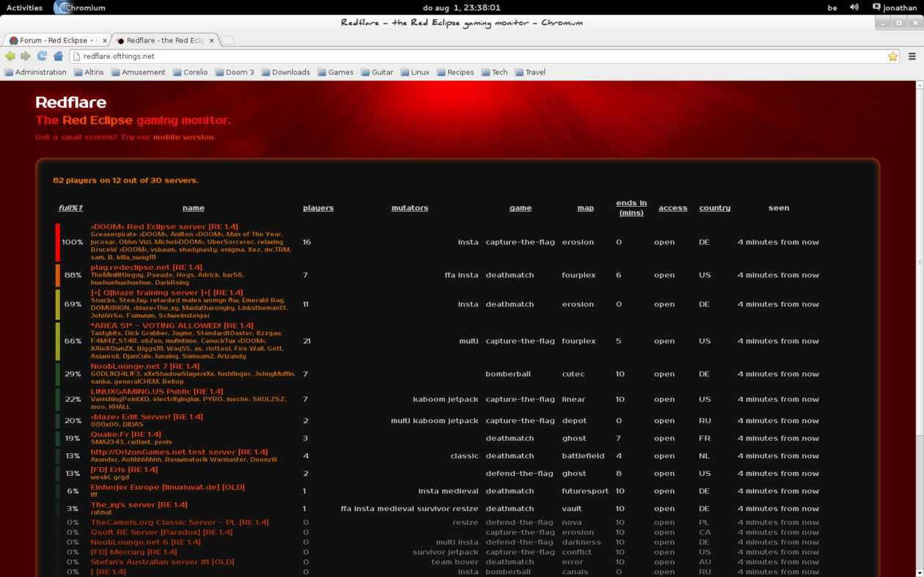Click the browser back arrow icon
The height and width of the screenshot is (577, 924).
point(10,56)
